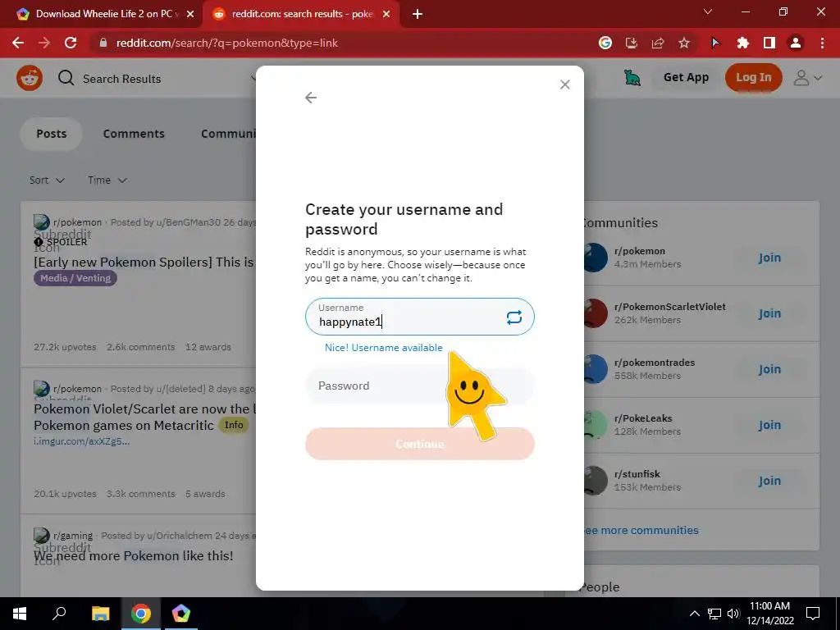Screen dimensions: 840x630
Task: Click the URL in the address bar
Action: tap(226, 43)
